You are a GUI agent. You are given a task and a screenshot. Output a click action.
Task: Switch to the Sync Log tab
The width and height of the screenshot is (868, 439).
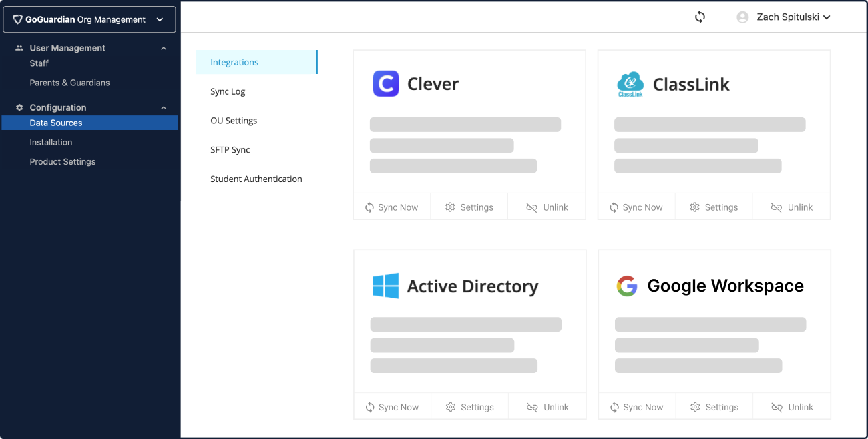(228, 91)
